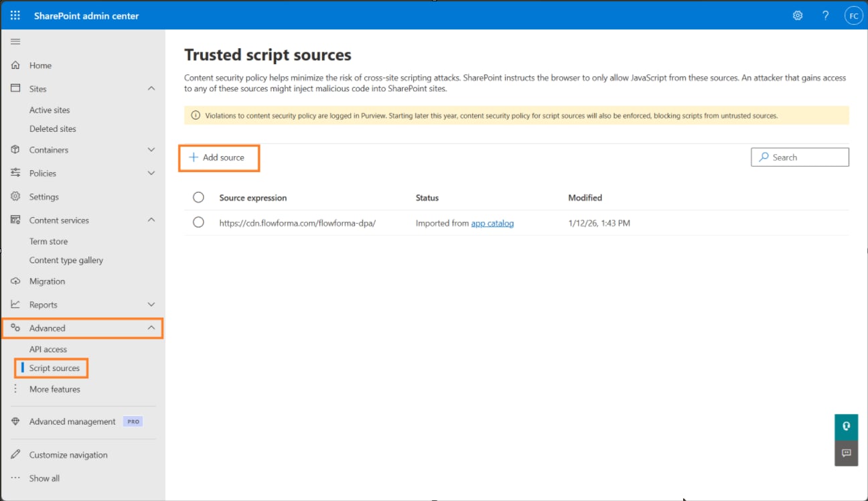This screenshot has height=501, width=868.
Task: Click the Content services icon
Action: click(15, 220)
